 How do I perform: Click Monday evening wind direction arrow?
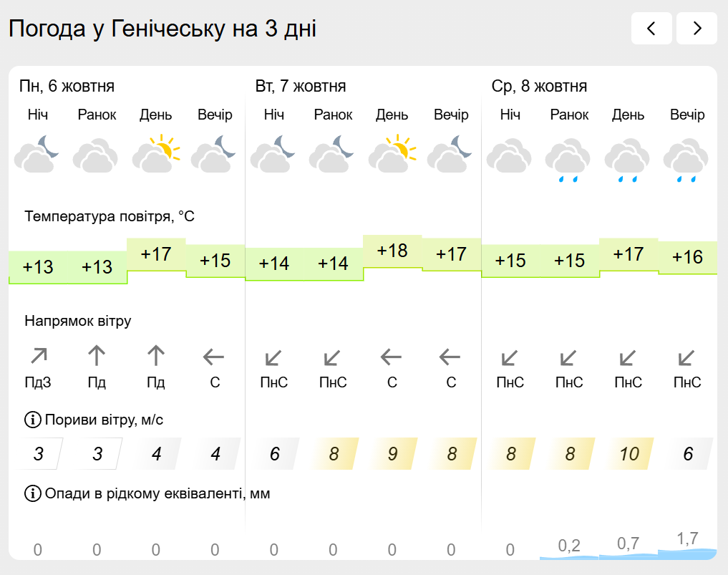point(215,356)
